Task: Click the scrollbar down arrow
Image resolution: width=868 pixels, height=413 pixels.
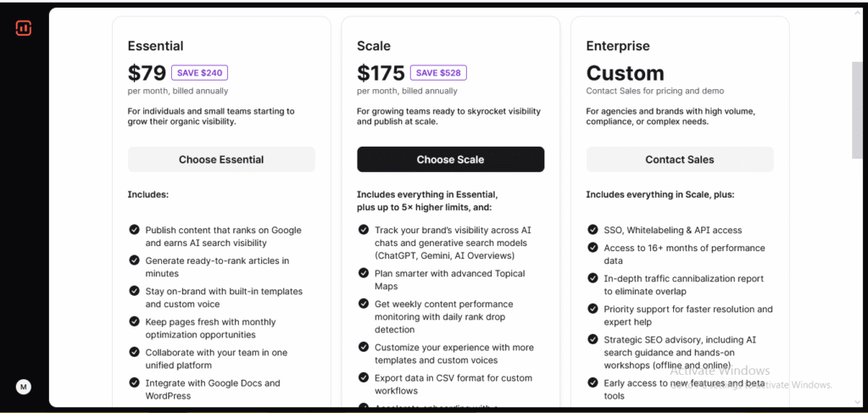Action: (857, 403)
